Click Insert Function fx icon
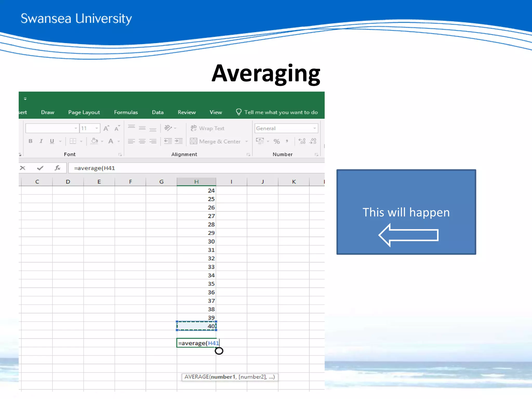532x399 pixels. click(57, 168)
